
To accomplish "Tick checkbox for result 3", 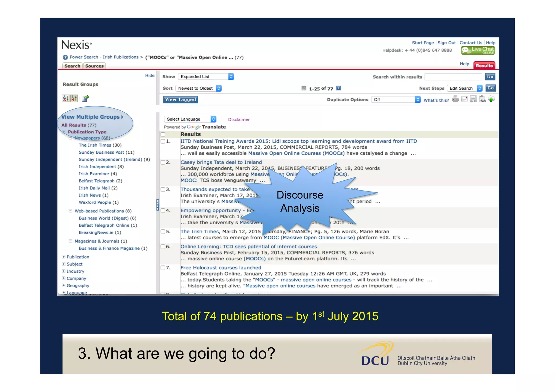I will 163,190.
